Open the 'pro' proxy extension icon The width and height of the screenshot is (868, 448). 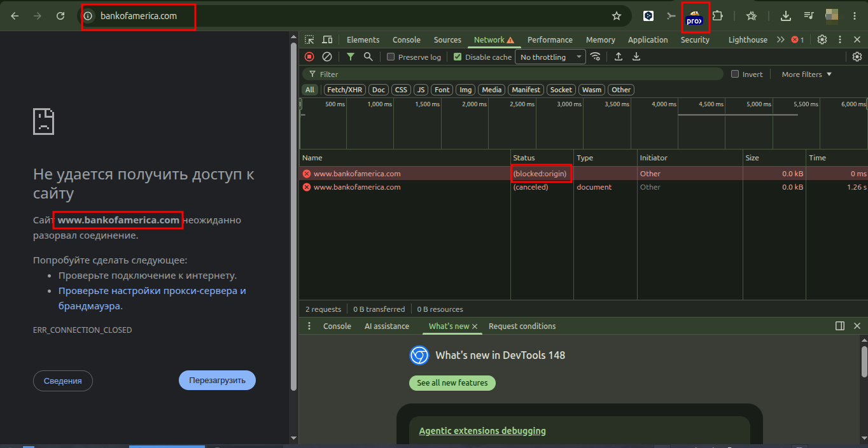(x=694, y=18)
